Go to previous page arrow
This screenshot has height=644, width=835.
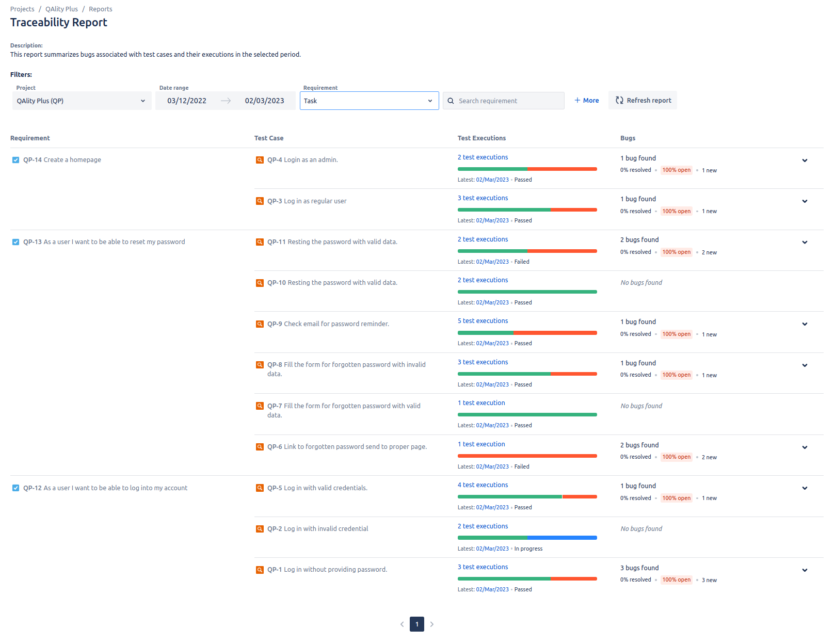(402, 624)
